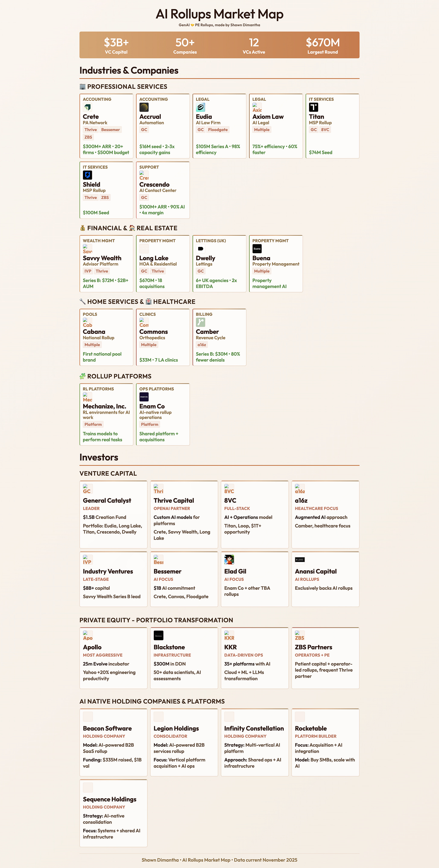
Task: Click the Crete company logo
Action: 87,107
